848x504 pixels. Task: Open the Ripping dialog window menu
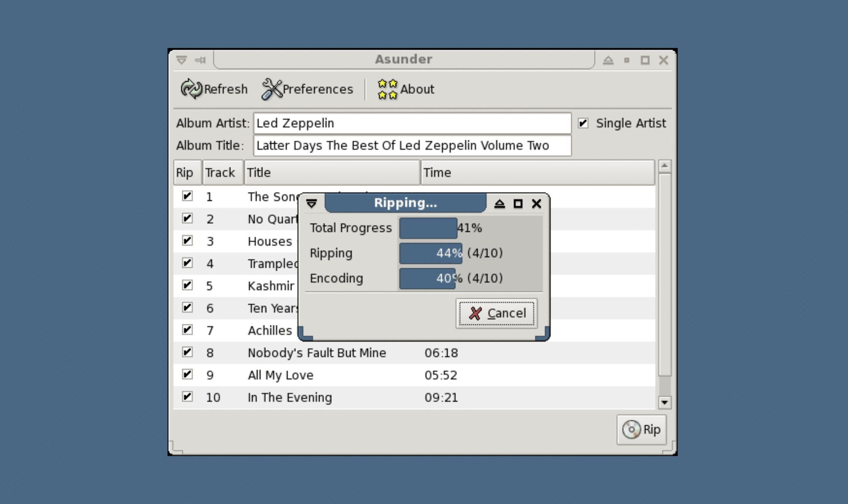pos(312,204)
